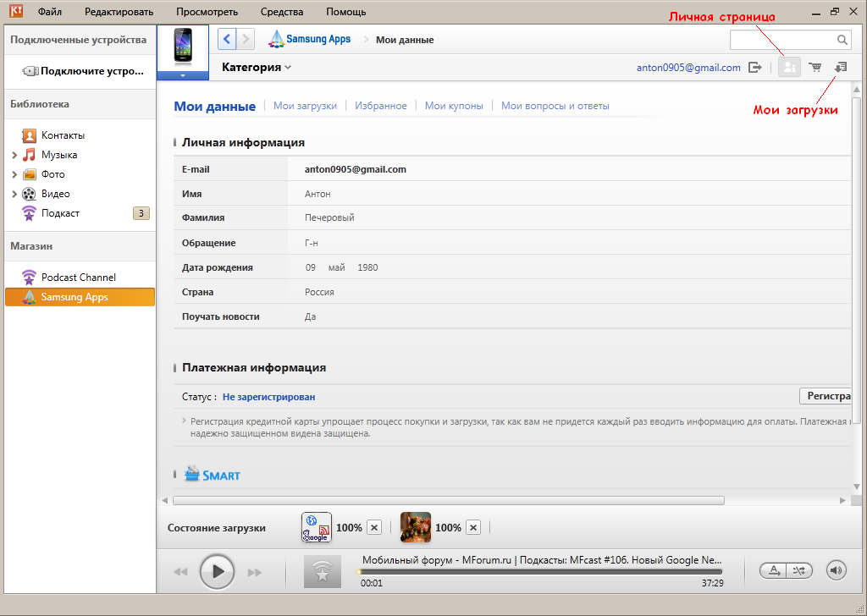
Task: Open the Просмотреть menu
Action: (x=207, y=12)
